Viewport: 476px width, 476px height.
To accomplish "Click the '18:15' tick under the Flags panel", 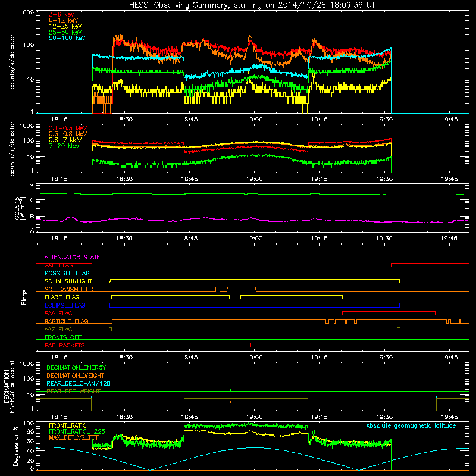I will point(59,358).
